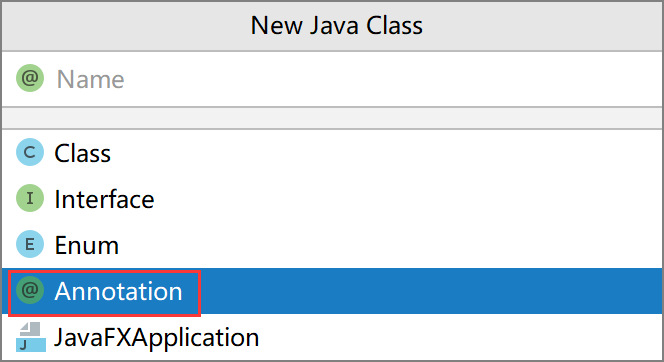The image size is (664, 362).
Task: Click blank white area of Interface row
Action: tap(402, 199)
